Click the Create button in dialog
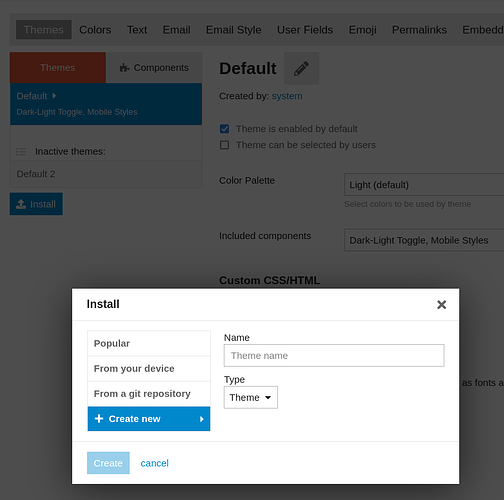504x500 pixels. [108, 463]
